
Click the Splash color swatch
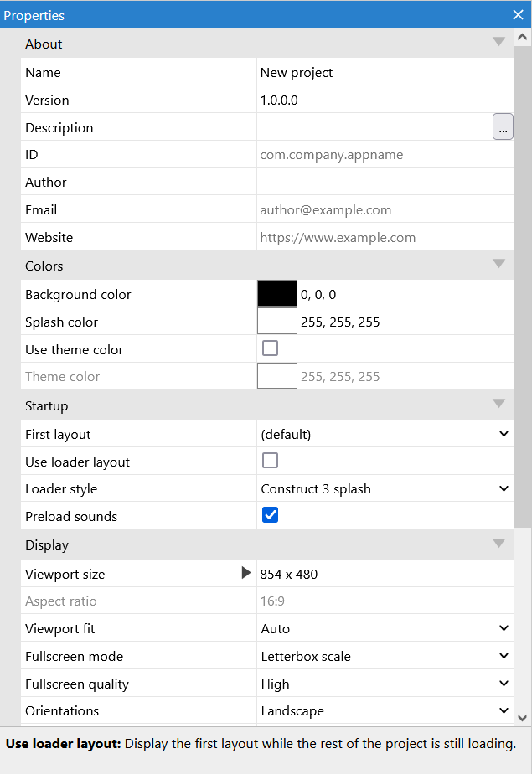pyautogui.click(x=276, y=321)
